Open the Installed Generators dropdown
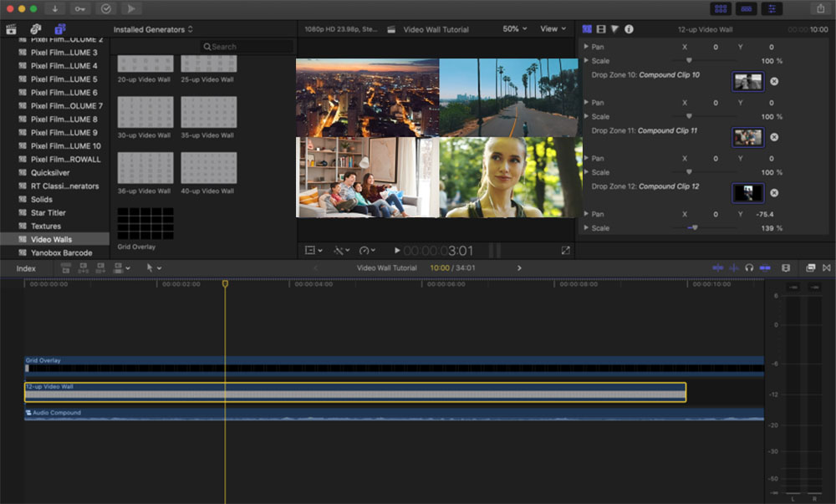The image size is (836, 504). (152, 28)
